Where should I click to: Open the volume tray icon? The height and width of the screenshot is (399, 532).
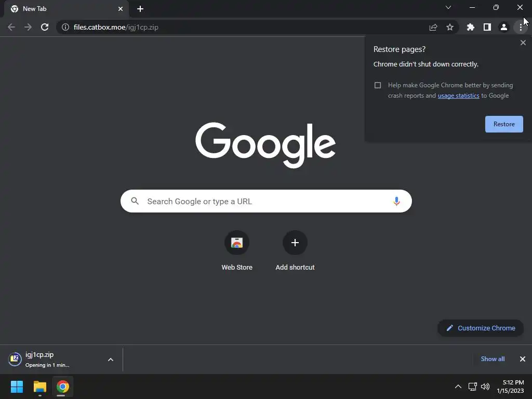pos(485,387)
